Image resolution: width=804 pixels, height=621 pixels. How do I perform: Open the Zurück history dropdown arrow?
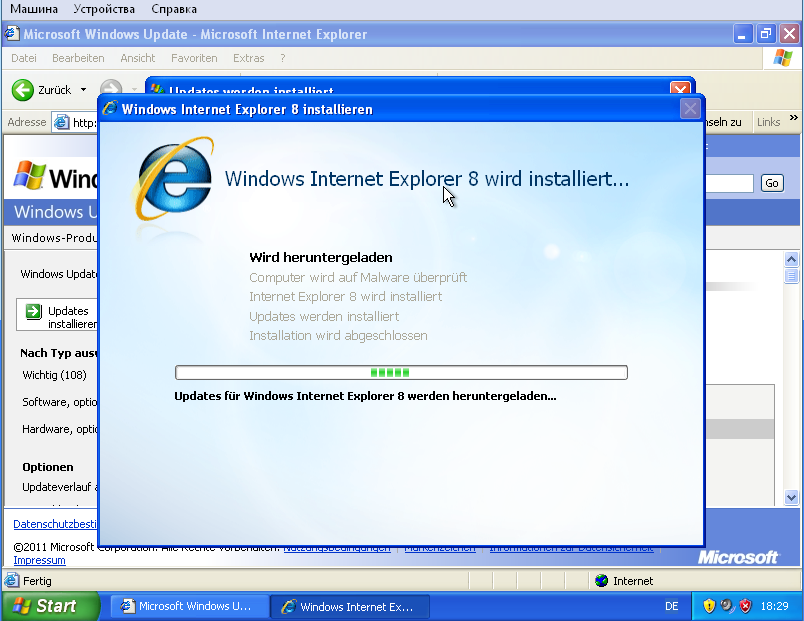click(x=83, y=90)
